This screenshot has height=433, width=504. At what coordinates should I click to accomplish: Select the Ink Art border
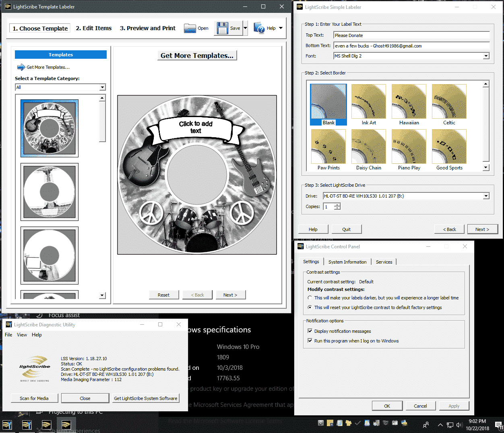(368, 105)
